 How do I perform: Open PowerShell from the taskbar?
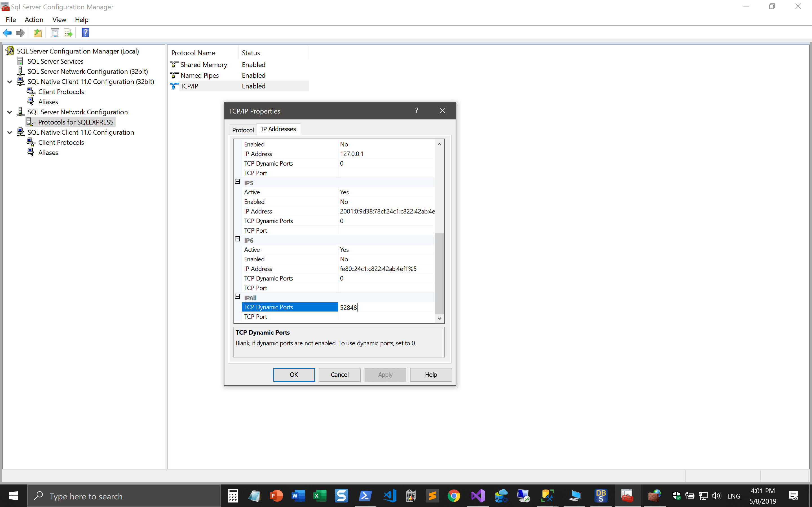(365, 496)
